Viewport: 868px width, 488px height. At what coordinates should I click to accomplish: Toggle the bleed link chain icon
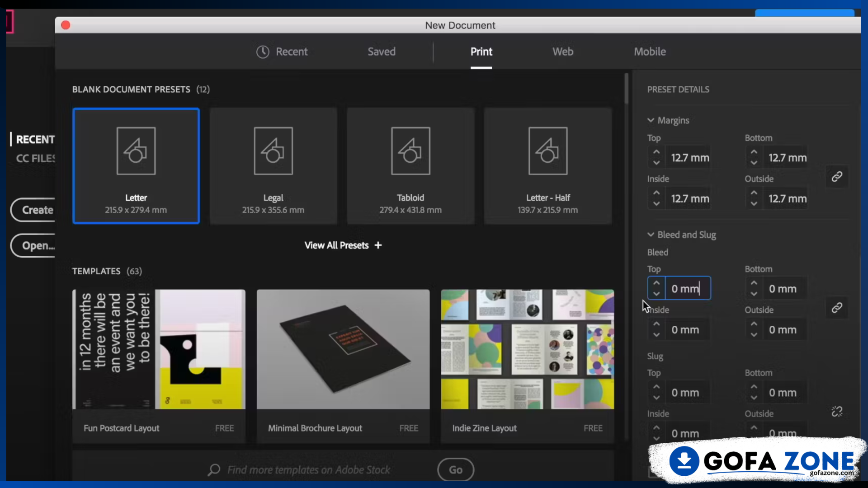click(x=837, y=308)
